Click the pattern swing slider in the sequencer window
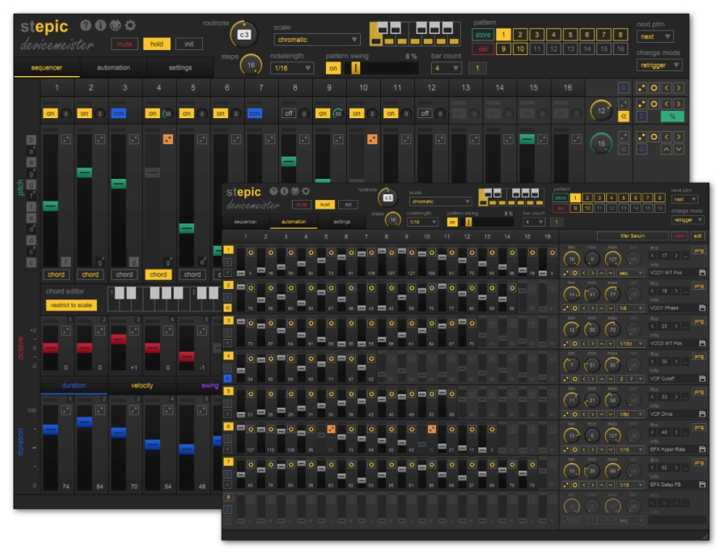Screen dimensions: 728x560 381,68
